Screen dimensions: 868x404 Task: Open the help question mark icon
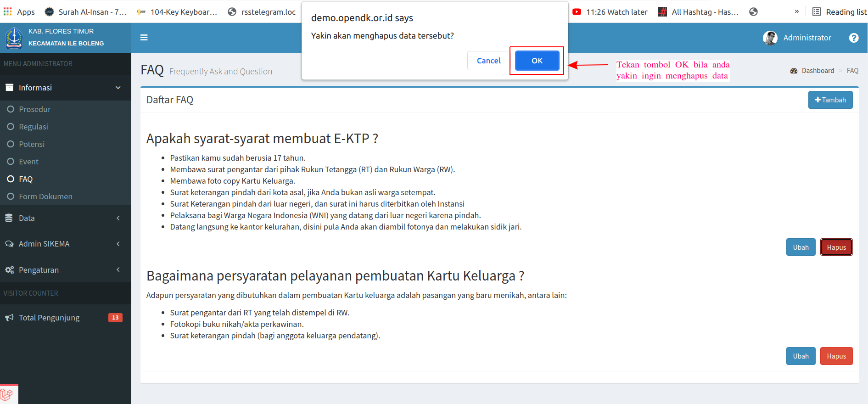pyautogui.click(x=854, y=38)
